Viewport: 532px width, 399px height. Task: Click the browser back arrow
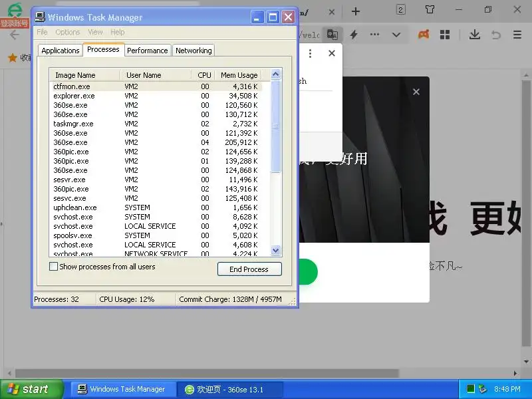pos(14,35)
